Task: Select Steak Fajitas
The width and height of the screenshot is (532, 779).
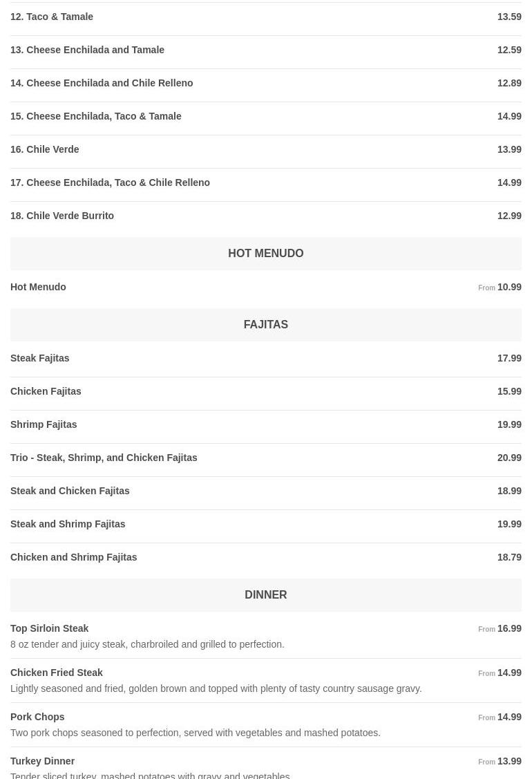Action: (40, 358)
